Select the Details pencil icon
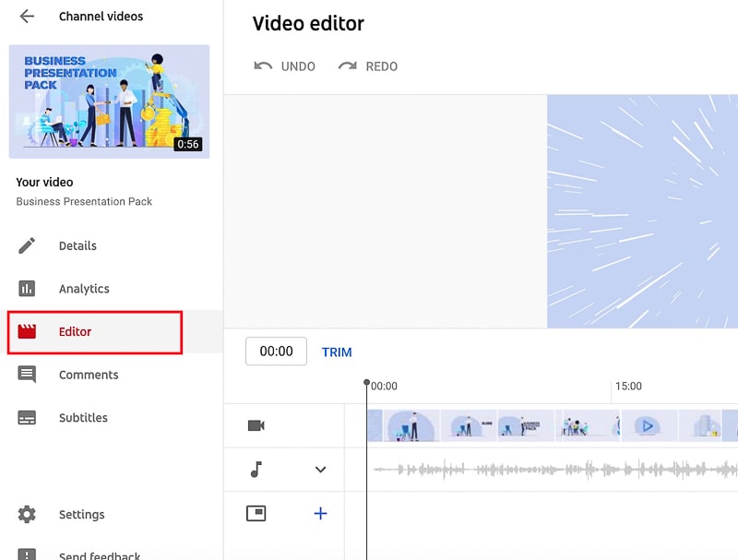 (27, 245)
